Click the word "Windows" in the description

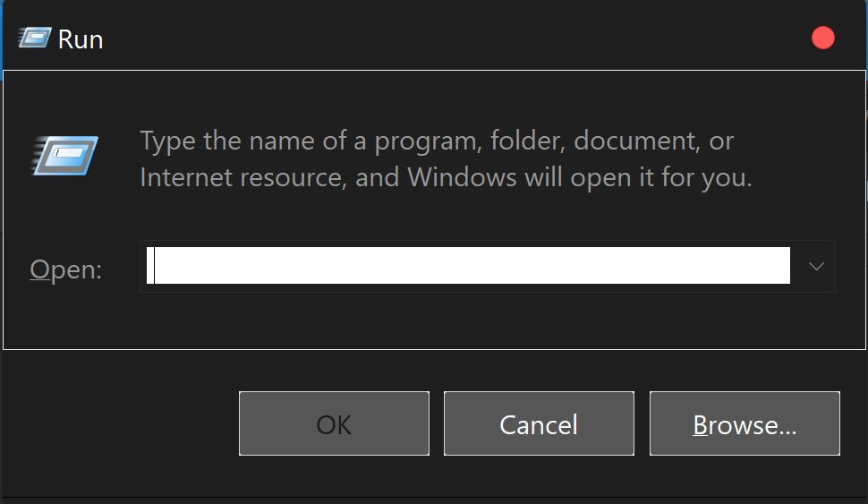[462, 177]
